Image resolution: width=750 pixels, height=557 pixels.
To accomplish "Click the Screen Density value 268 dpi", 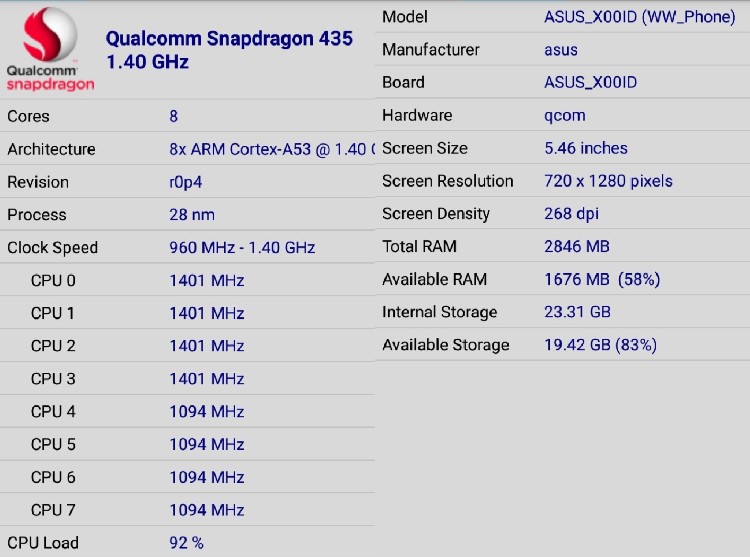I will pos(572,214).
